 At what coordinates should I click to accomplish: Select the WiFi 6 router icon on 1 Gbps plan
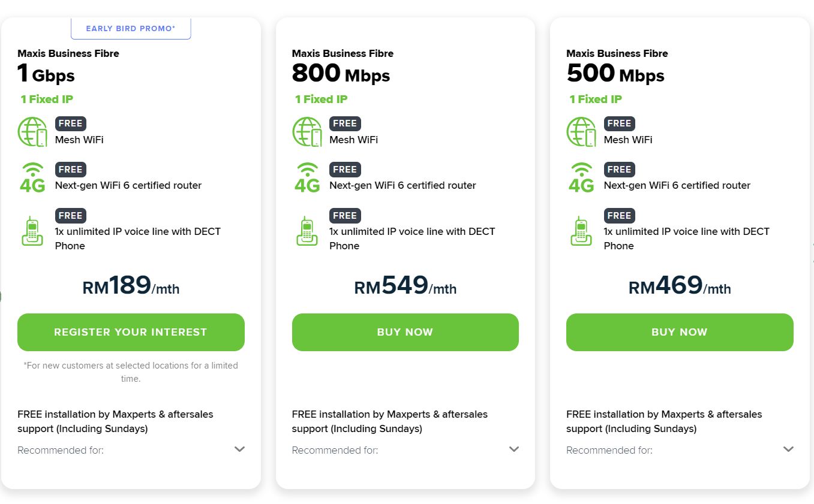[32, 177]
